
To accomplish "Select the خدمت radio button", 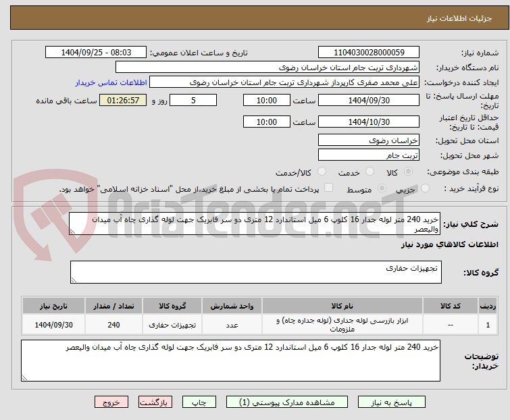I will [x=369, y=172].
